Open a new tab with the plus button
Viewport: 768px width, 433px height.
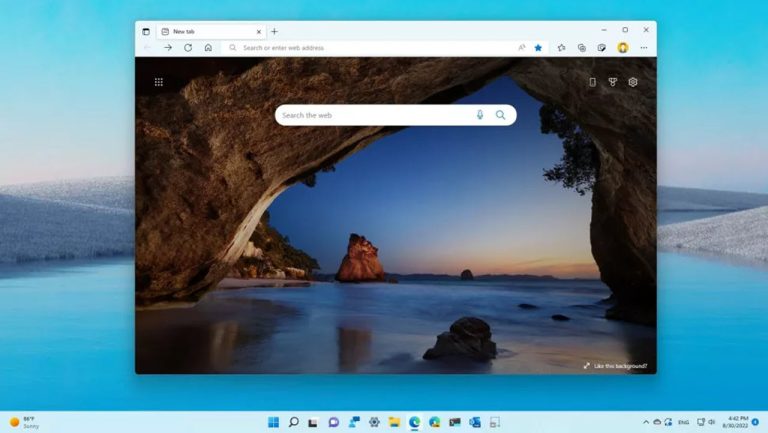point(274,31)
